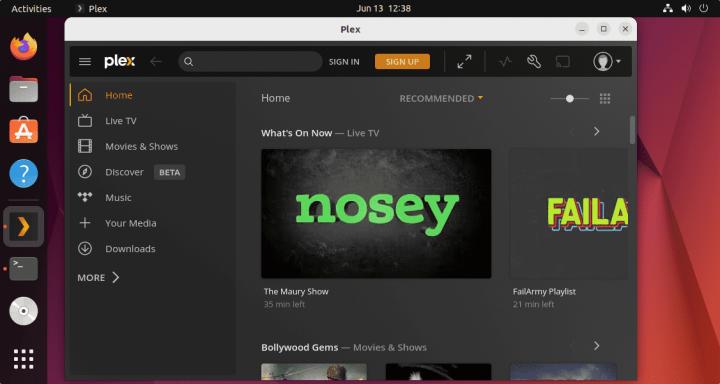
Task: Click the Discover compass icon
Action: (85, 172)
